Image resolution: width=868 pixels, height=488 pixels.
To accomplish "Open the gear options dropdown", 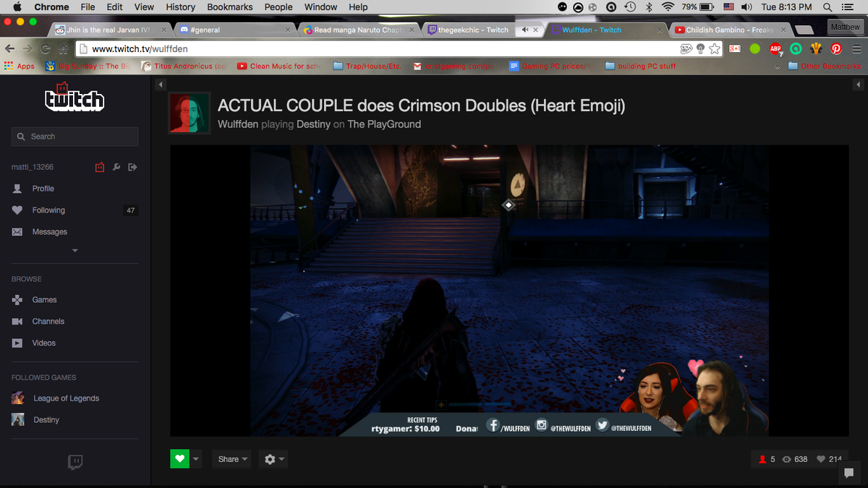I will [273, 459].
